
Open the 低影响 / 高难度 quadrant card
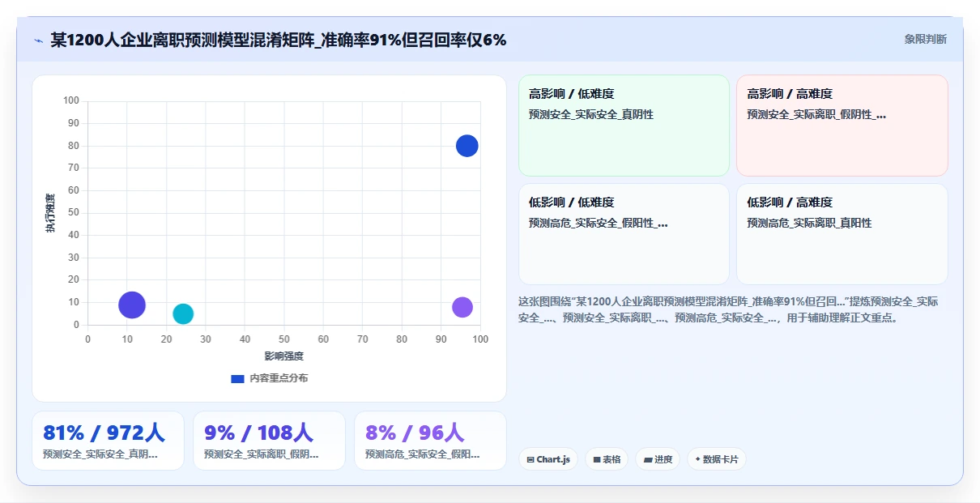(842, 233)
